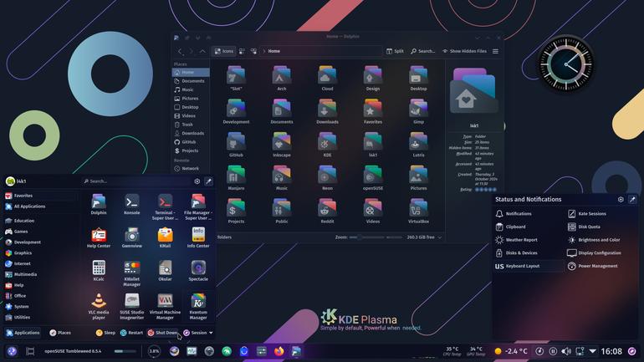Launch Terminal - Super User mode
This screenshot has height=362, width=644.
click(x=165, y=206)
